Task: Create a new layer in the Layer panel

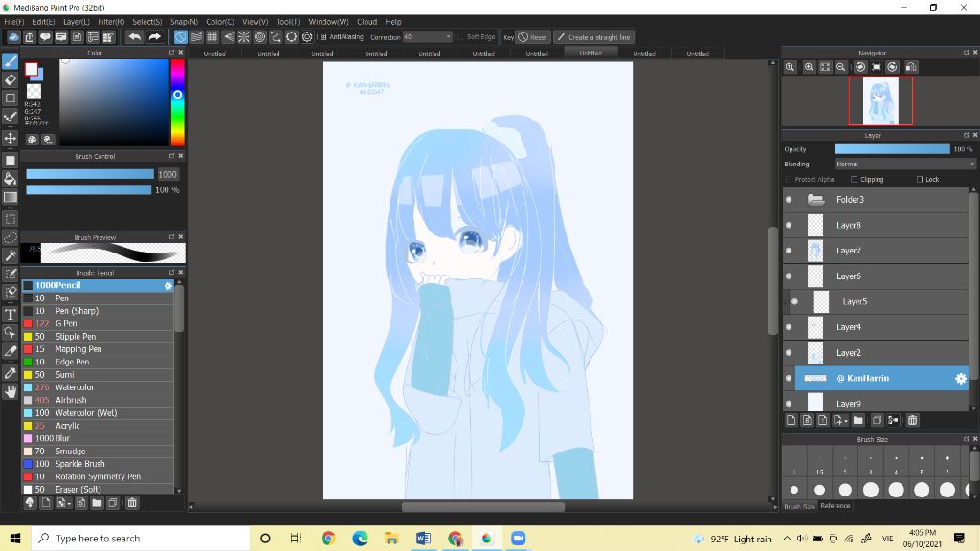Action: pos(791,421)
